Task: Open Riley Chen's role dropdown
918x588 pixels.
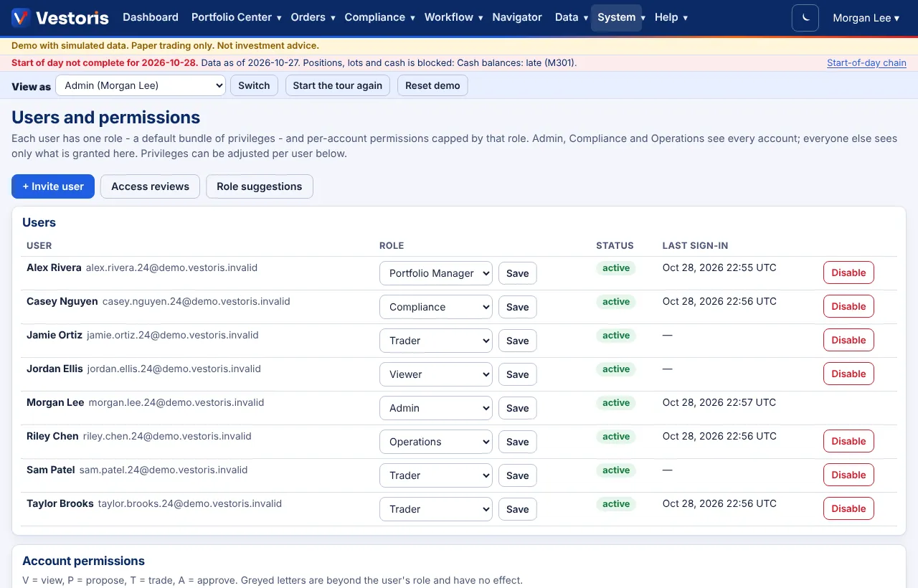Action: (436, 442)
